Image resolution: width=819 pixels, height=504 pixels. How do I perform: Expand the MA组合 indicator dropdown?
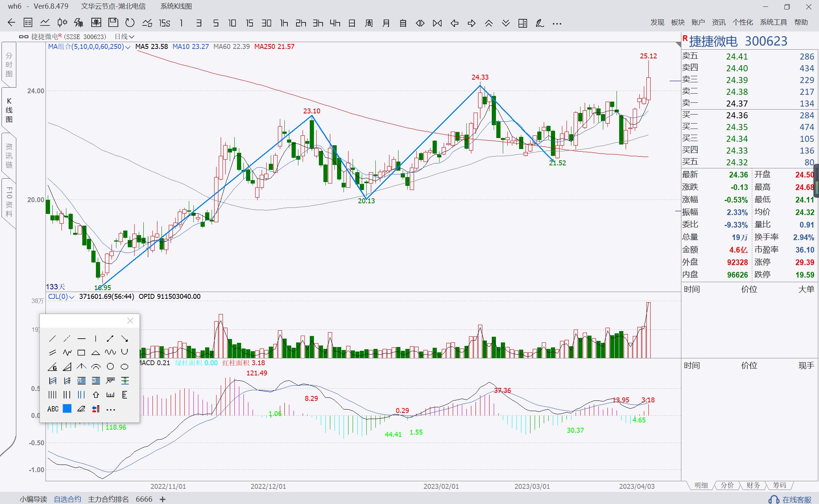point(128,47)
